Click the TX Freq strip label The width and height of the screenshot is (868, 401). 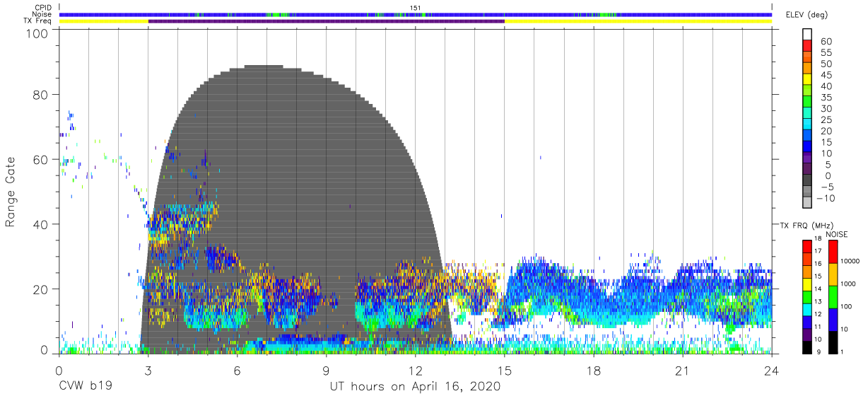[37, 21]
